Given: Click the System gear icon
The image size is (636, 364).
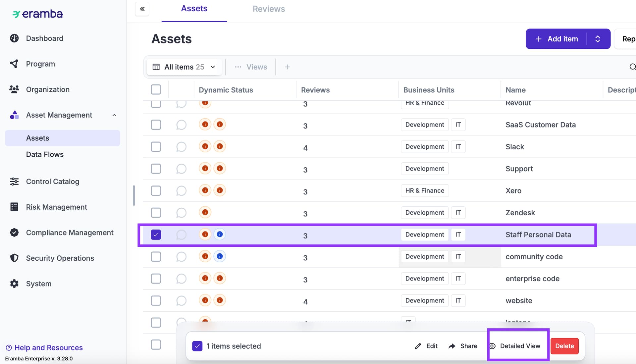Looking at the screenshot, I should coord(14,284).
